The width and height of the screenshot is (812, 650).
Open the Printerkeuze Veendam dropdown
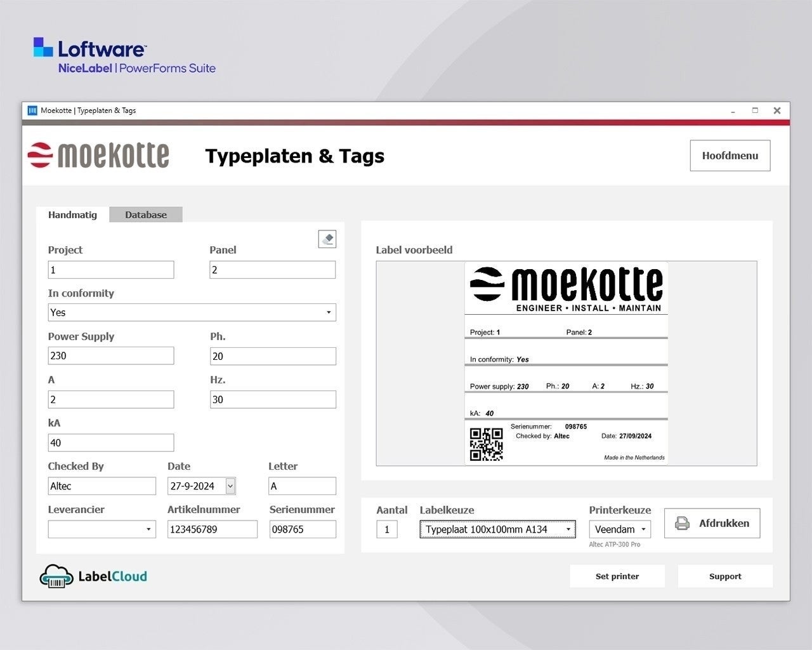(643, 529)
